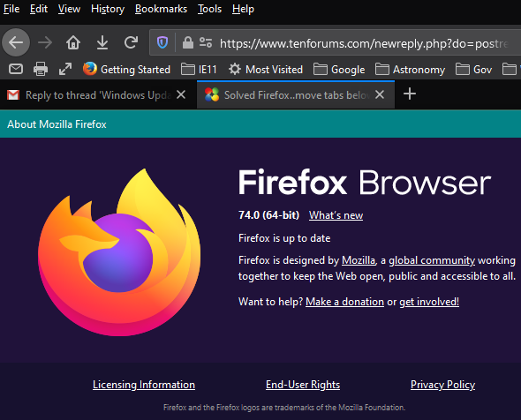
Task: Click the large Firefox logo image
Action: (x=119, y=252)
